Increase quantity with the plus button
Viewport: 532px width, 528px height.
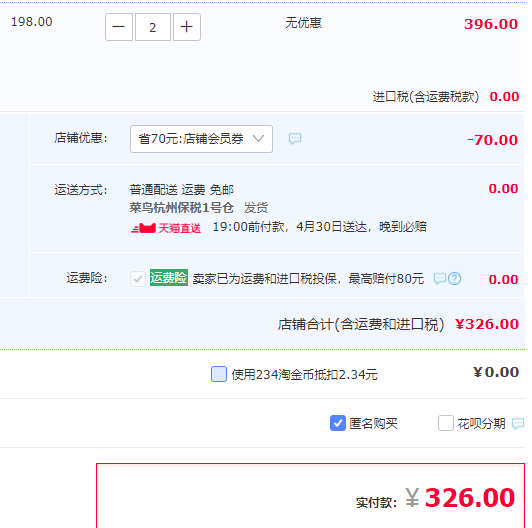pos(187,27)
